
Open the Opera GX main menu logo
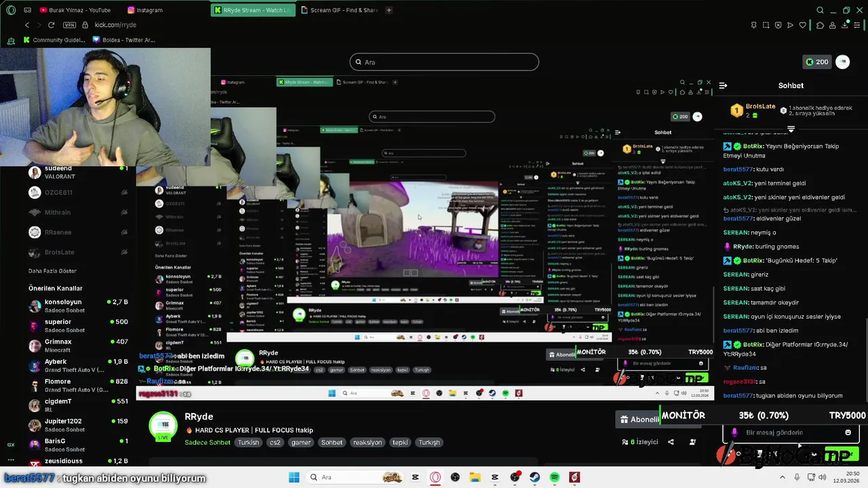11,10
